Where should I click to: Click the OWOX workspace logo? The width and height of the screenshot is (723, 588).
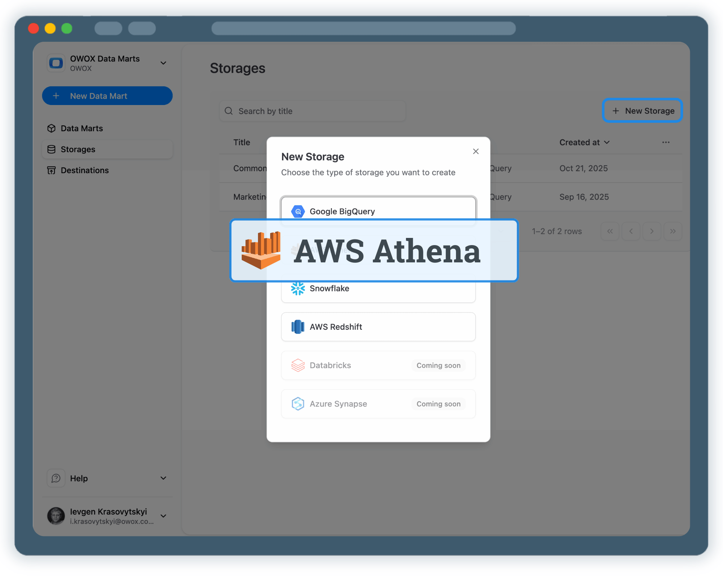click(x=56, y=63)
